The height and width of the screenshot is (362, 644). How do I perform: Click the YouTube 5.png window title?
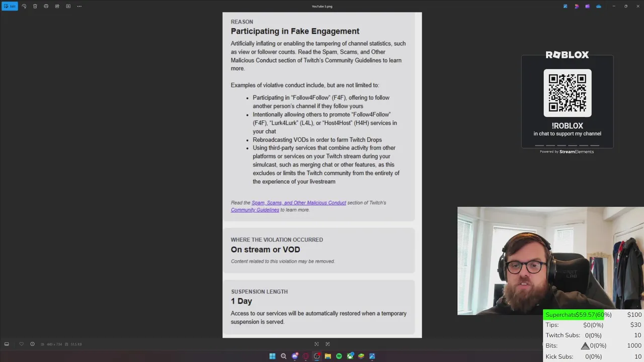coord(322,7)
